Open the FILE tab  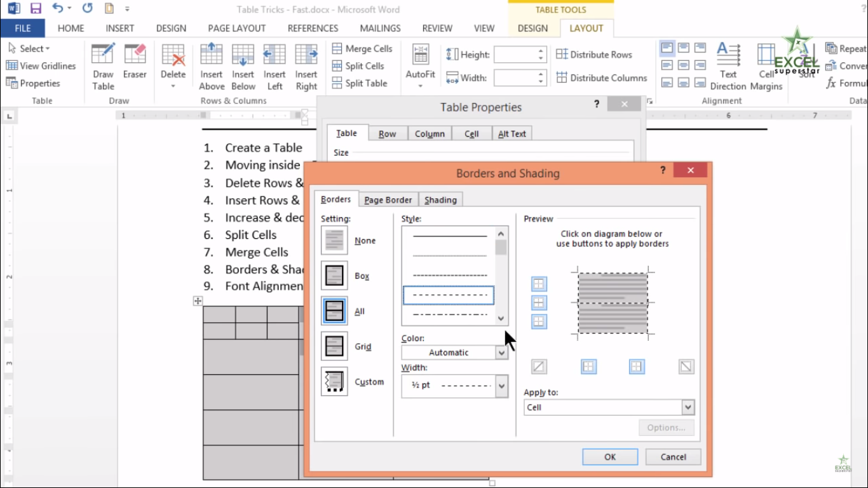pos(22,28)
